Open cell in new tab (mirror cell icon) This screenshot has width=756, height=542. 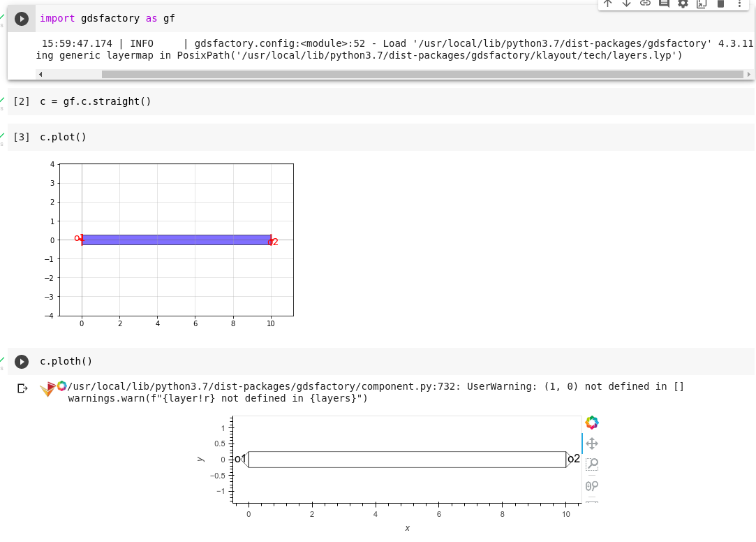tap(702, 3)
